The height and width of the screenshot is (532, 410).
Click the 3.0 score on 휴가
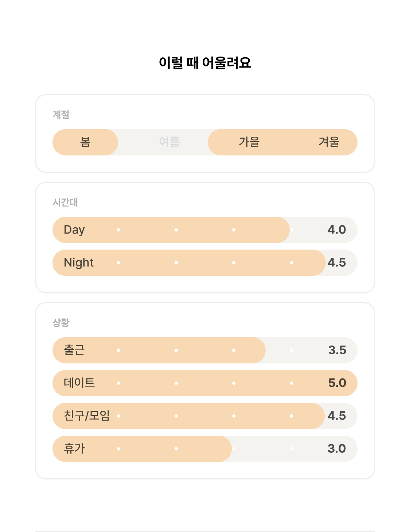tap(337, 449)
